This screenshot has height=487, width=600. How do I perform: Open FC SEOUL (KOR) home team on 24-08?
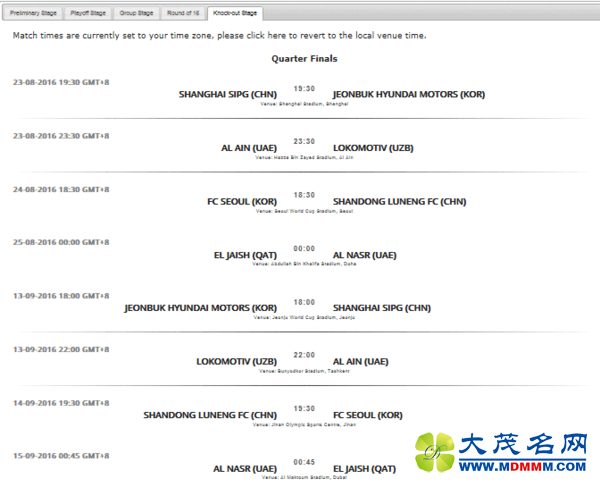[242, 201]
